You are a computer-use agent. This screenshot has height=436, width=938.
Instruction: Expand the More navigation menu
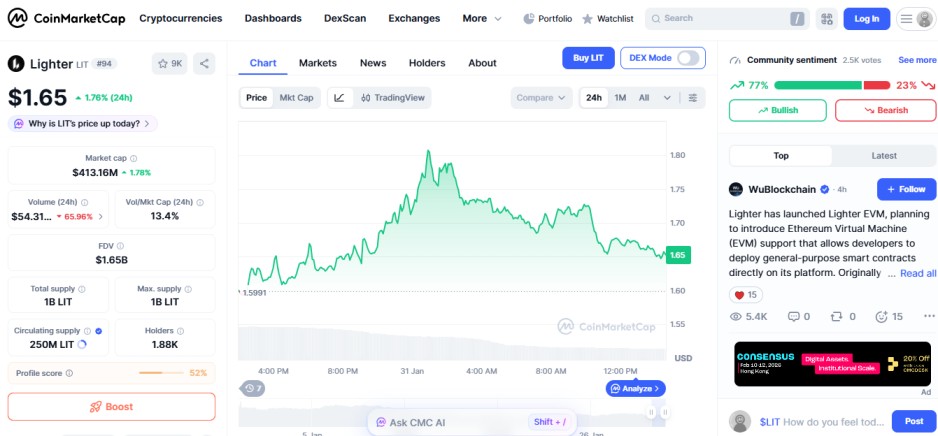(x=482, y=19)
